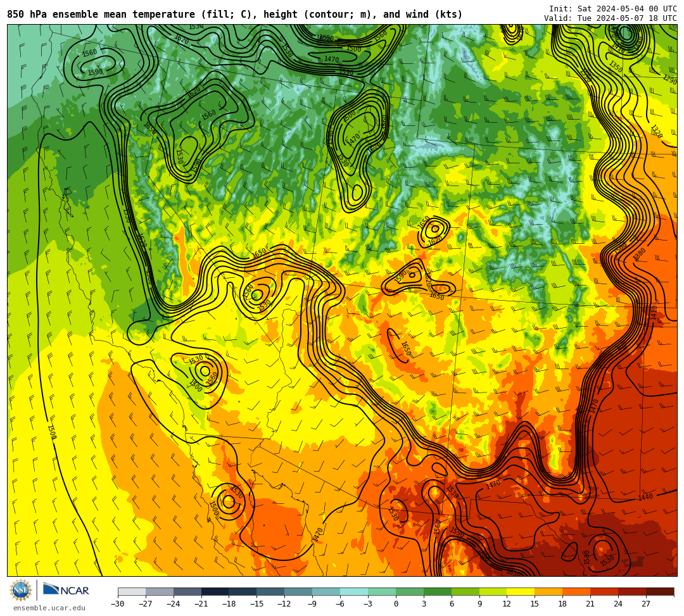The width and height of the screenshot is (684, 616).
Task: Click the 18 tick label on colorbar
Action: tap(563, 604)
